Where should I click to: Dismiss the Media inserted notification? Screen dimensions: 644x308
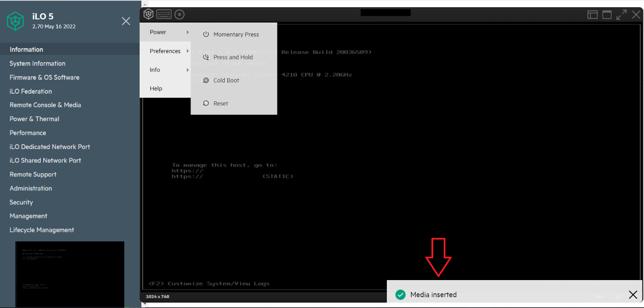(x=633, y=295)
